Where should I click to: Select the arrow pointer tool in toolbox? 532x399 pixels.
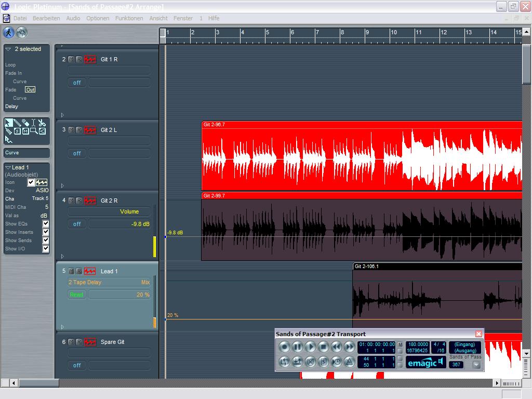8,123
